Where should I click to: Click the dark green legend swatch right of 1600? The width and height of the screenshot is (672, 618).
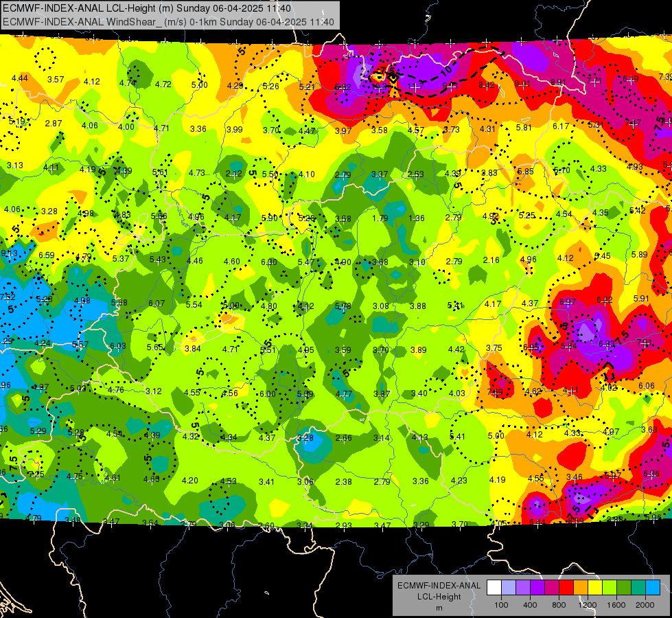click(623, 588)
